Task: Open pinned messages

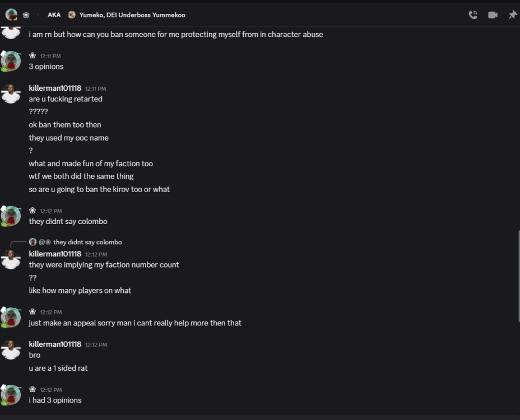Action: click(512, 15)
